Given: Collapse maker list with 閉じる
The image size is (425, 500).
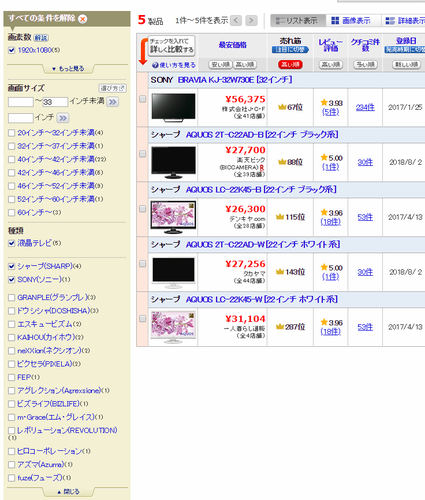Looking at the screenshot, I should (x=68, y=492).
